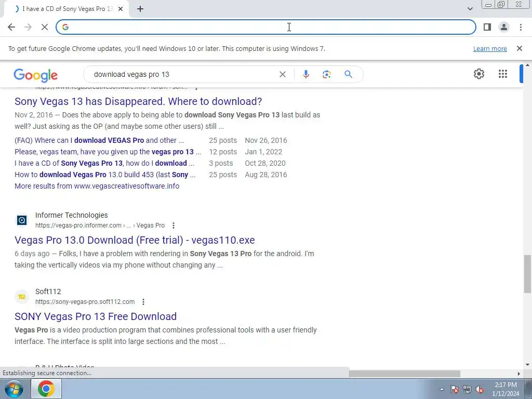Open Chrome side panel
This screenshot has width=532, height=399.
click(487, 27)
